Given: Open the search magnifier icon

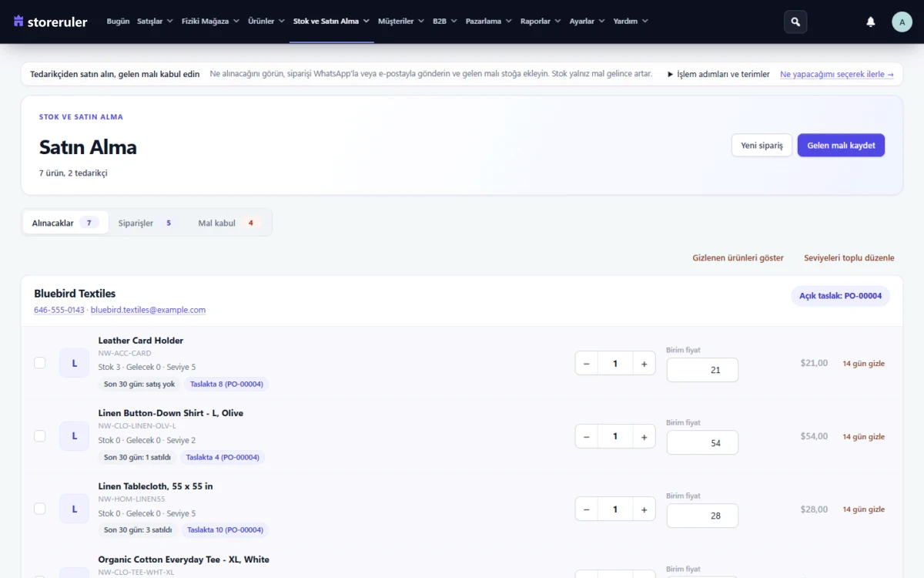Looking at the screenshot, I should 795,22.
